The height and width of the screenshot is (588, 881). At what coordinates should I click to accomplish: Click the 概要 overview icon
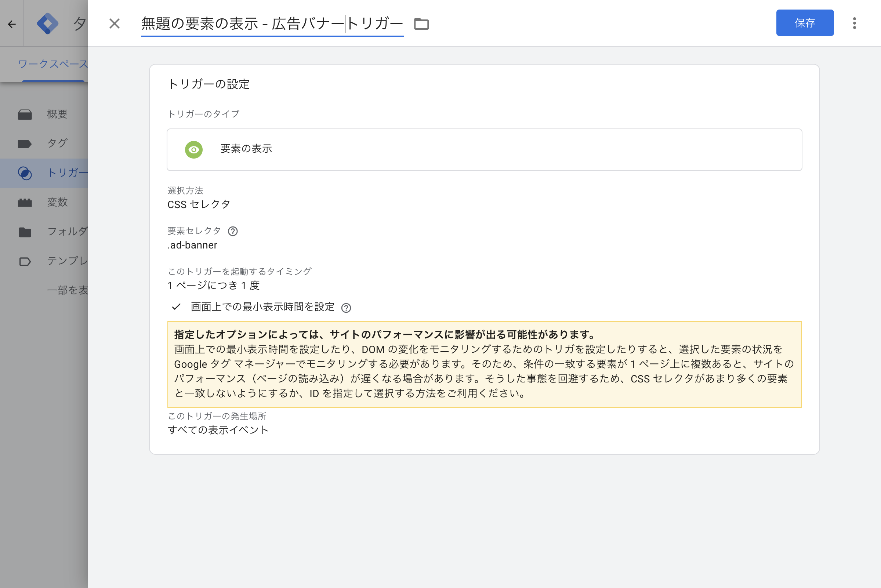click(25, 115)
